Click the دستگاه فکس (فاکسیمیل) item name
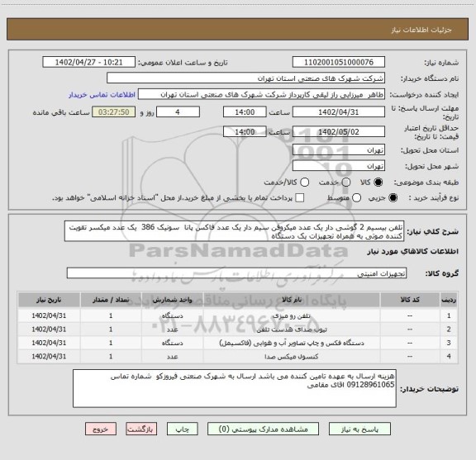476x460 pixels. 292,343
